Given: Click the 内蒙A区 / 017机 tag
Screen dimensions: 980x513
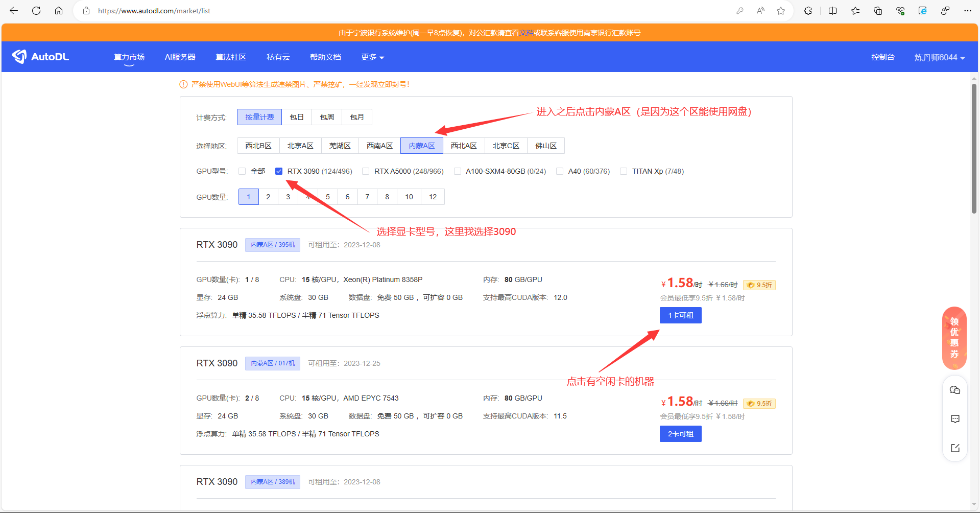Looking at the screenshot, I should pyautogui.click(x=273, y=363).
